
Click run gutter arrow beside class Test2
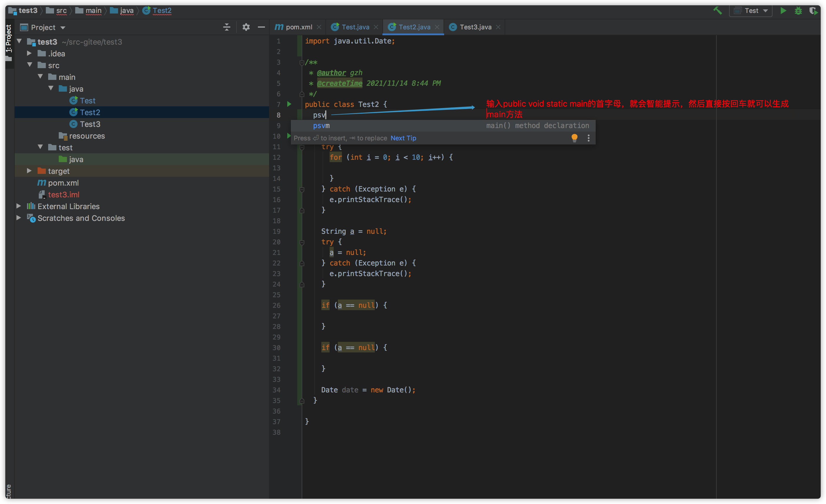coord(289,104)
